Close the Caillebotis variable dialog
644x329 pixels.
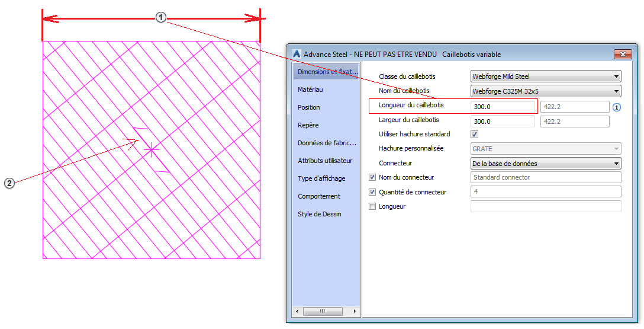click(623, 54)
